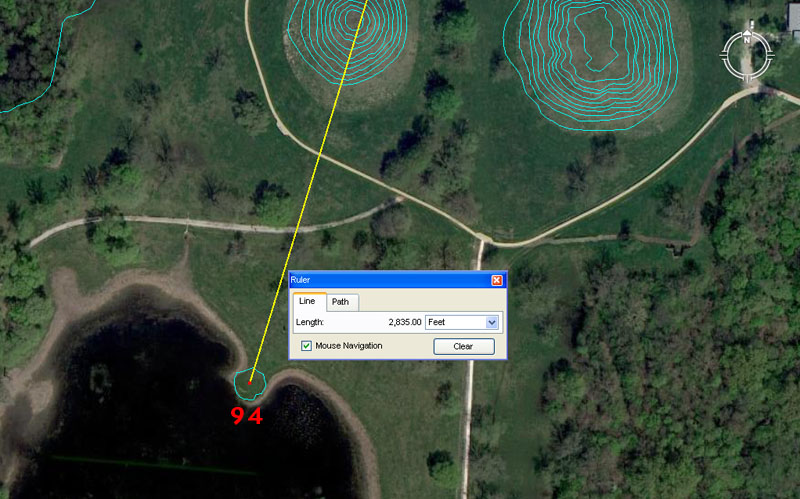The width and height of the screenshot is (800, 499).
Task: Click the Ruler dialog title bar
Action: [x=390, y=280]
